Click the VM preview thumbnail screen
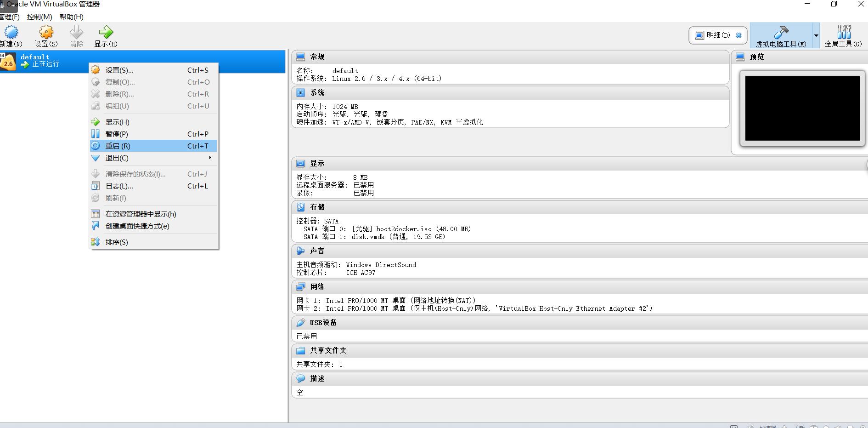The image size is (868, 428). pyautogui.click(x=802, y=108)
